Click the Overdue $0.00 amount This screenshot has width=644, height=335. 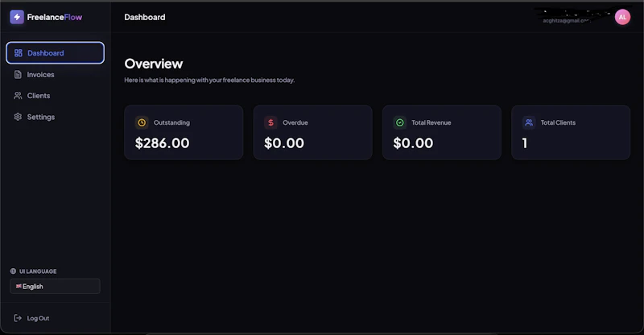pos(284,143)
